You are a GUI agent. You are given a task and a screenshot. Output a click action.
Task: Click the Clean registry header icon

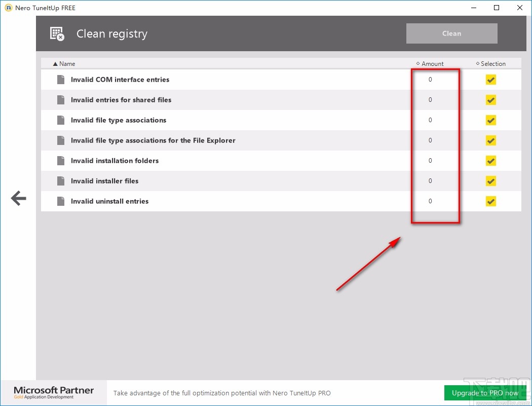[57, 33]
